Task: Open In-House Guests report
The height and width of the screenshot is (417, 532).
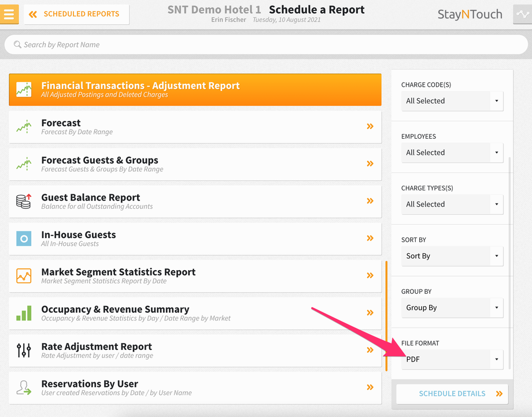Action: (x=195, y=239)
